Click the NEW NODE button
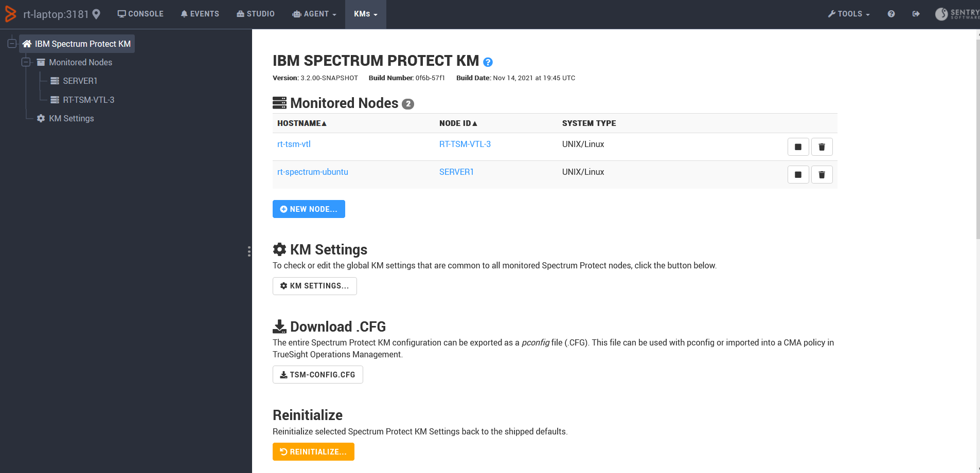Viewport: 980px width, 473px height. pos(309,209)
